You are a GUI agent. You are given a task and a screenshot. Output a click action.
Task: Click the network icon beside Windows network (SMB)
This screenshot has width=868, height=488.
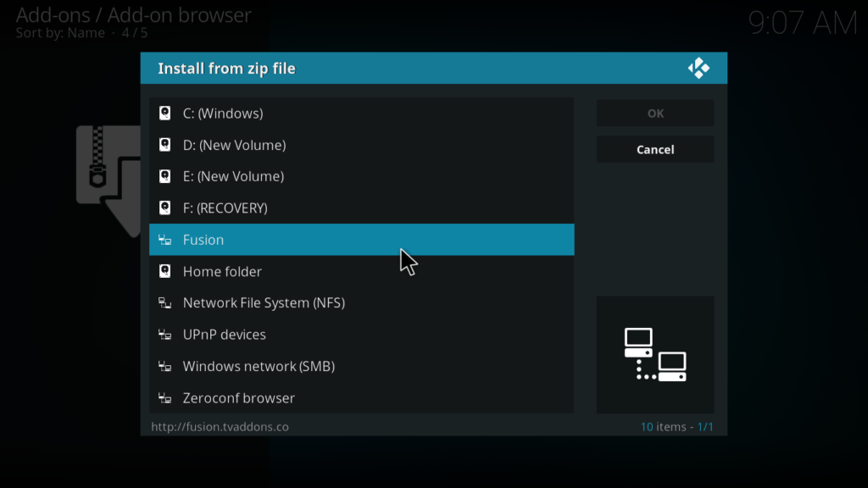pyautogui.click(x=165, y=366)
